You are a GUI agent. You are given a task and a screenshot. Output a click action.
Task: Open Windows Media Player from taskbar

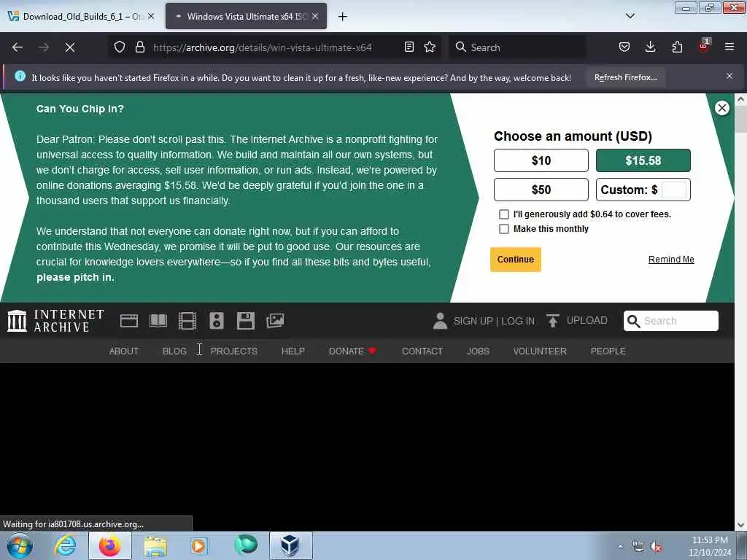[x=199, y=545]
